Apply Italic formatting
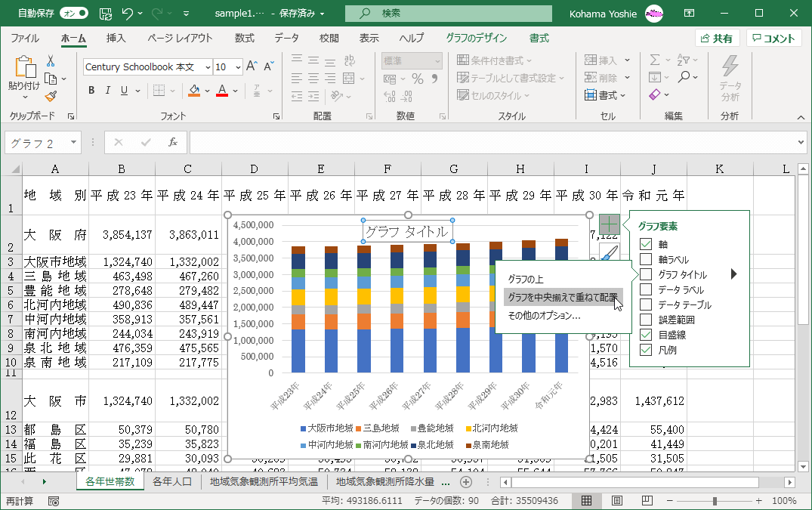The image size is (812, 510). [109, 91]
